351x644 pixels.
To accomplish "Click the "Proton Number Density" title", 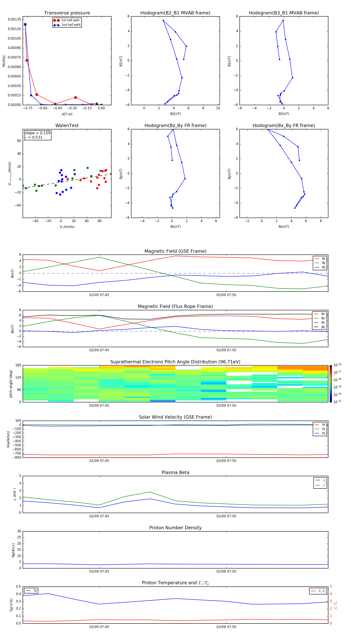I will 175,528.
